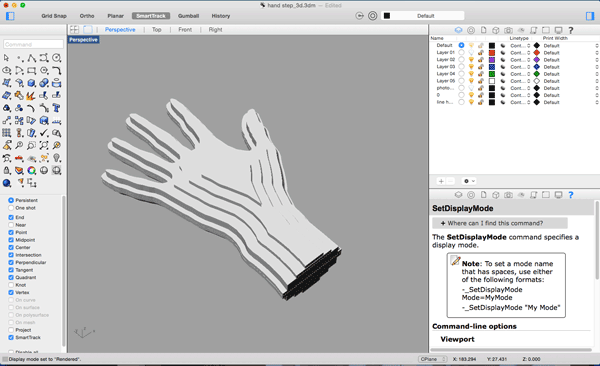The width and height of the screenshot is (600, 366).
Task: Toggle the Planar mode button
Action: tap(116, 16)
